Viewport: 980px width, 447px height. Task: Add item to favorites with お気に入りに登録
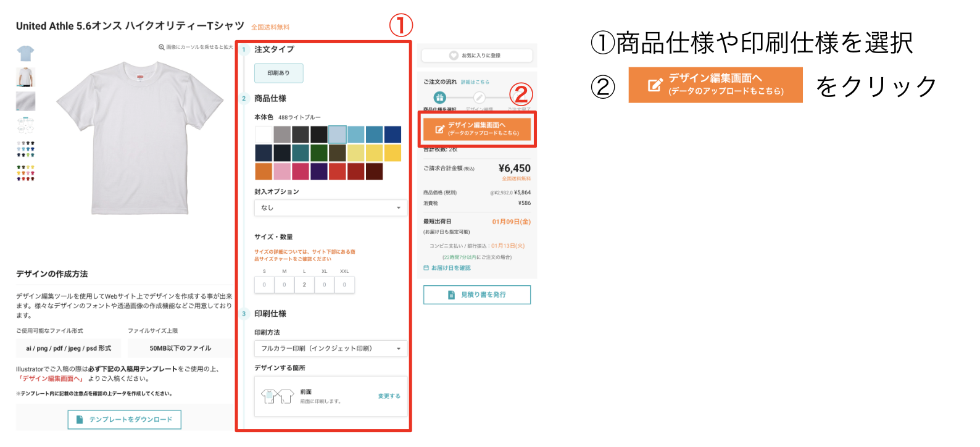pyautogui.click(x=476, y=56)
